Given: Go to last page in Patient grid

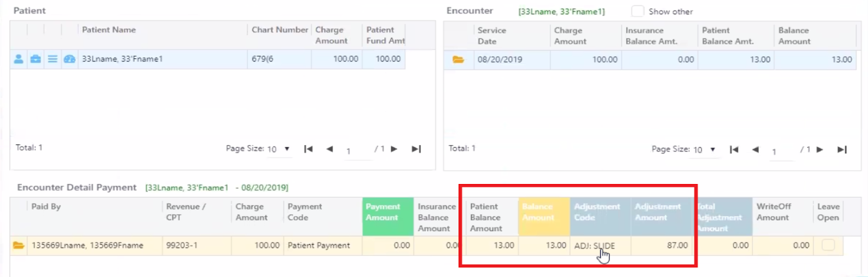Looking at the screenshot, I should 416,149.
